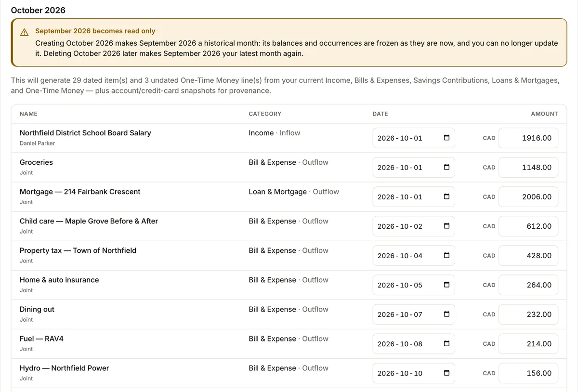Image resolution: width=578 pixels, height=392 pixels.
Task: Open calendar picker in Property tax row
Action: [447, 256]
